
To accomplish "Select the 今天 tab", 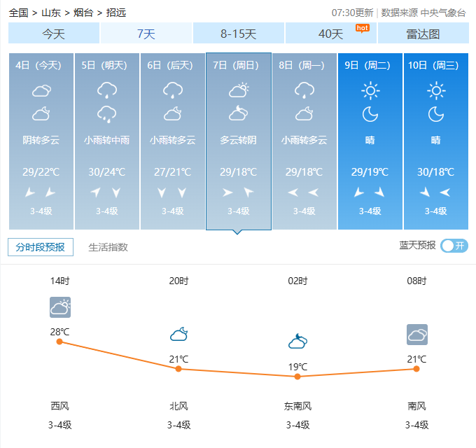I will (x=54, y=34).
